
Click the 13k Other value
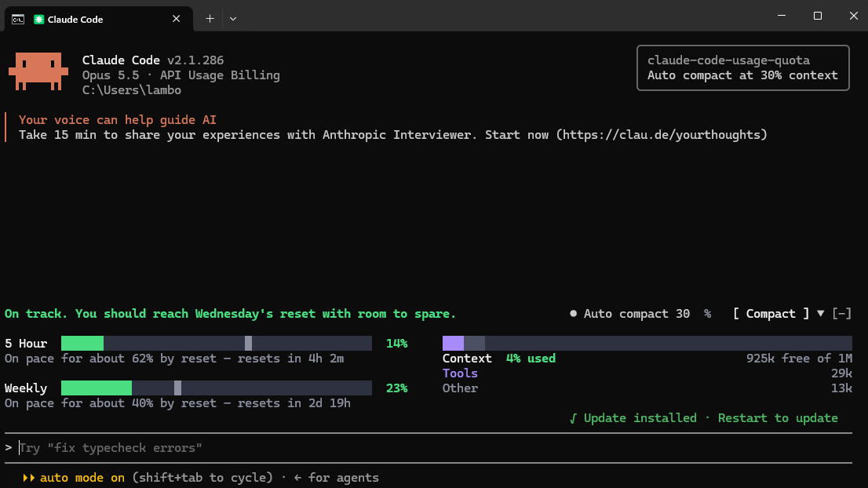(x=841, y=388)
